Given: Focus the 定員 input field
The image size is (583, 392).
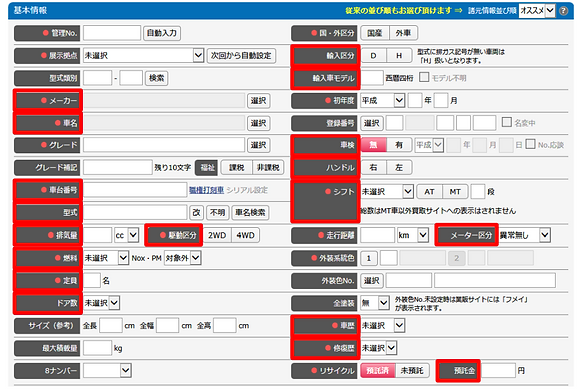Looking at the screenshot, I should pyautogui.click(x=92, y=280).
